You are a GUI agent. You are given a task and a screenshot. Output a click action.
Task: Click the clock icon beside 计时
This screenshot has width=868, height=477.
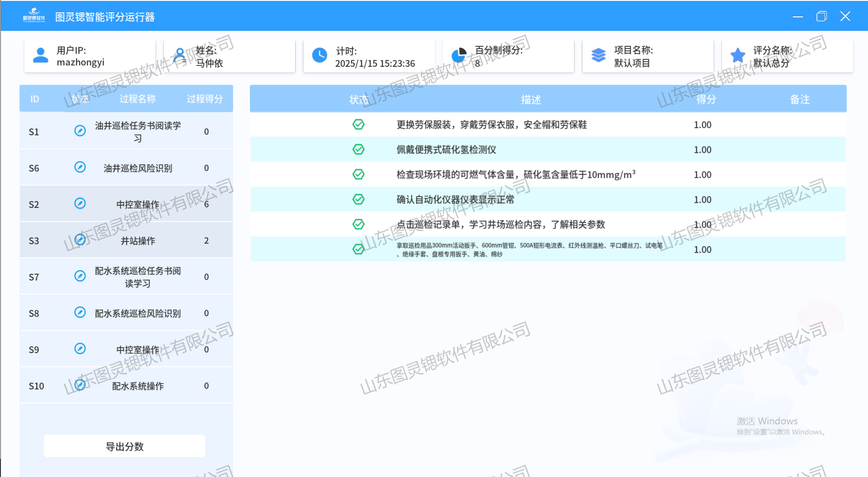coord(320,55)
